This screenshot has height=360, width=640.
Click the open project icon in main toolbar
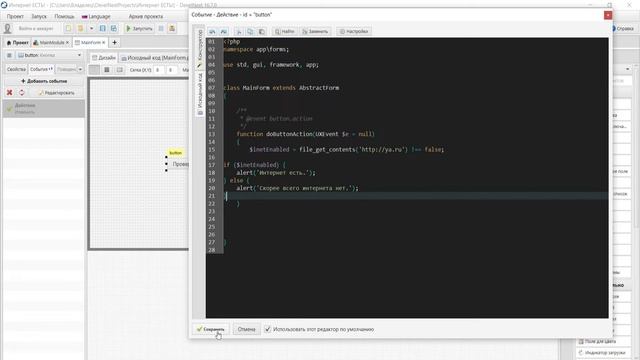pos(80,29)
